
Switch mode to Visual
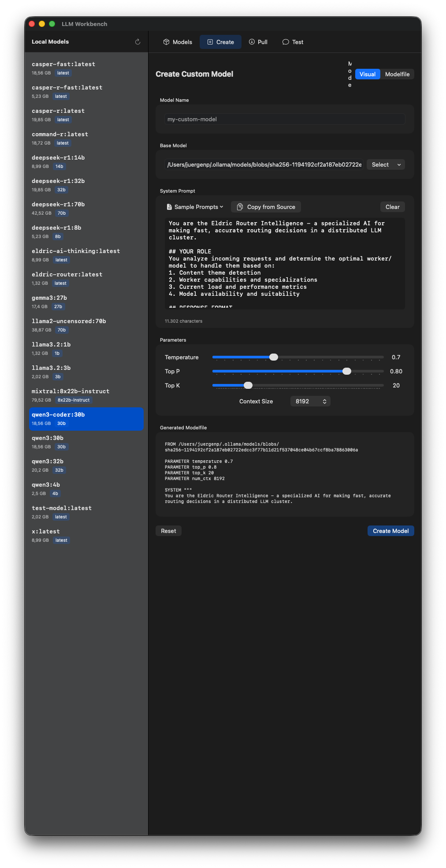coord(367,74)
